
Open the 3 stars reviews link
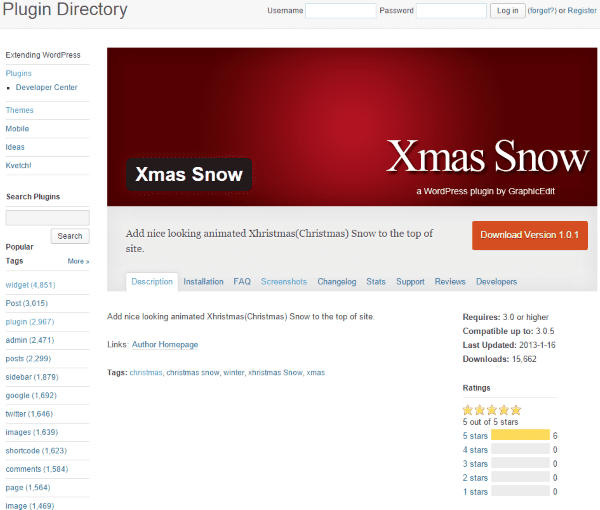click(475, 464)
